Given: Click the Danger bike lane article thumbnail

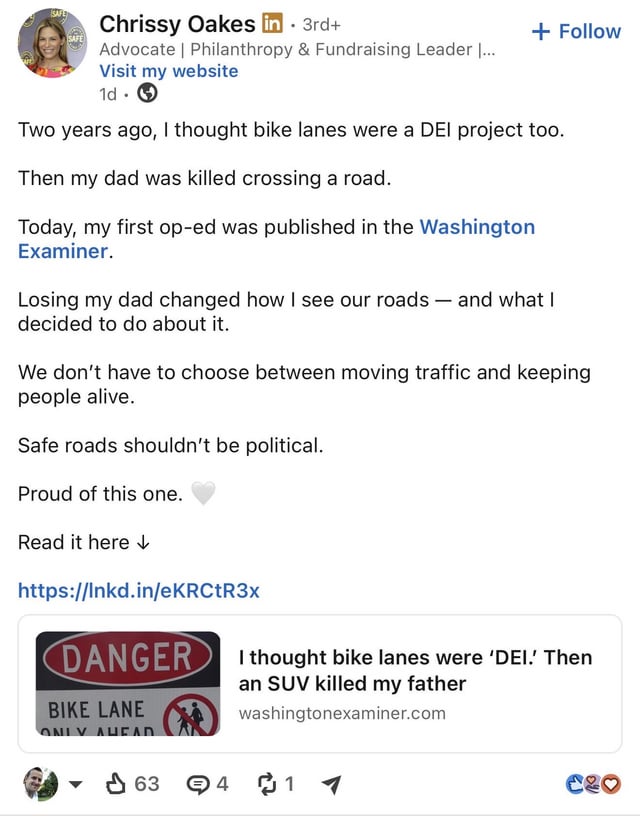Looking at the screenshot, I should click(128, 683).
